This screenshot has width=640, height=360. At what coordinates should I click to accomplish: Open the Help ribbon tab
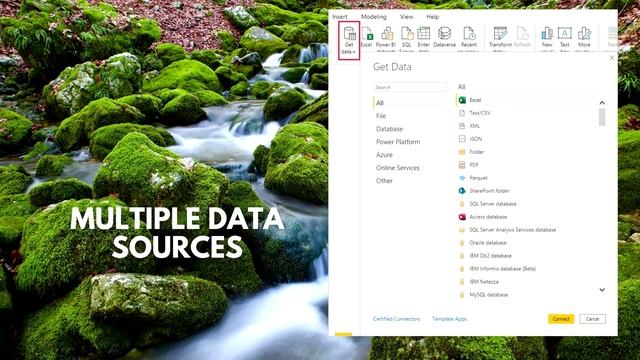coord(433,17)
